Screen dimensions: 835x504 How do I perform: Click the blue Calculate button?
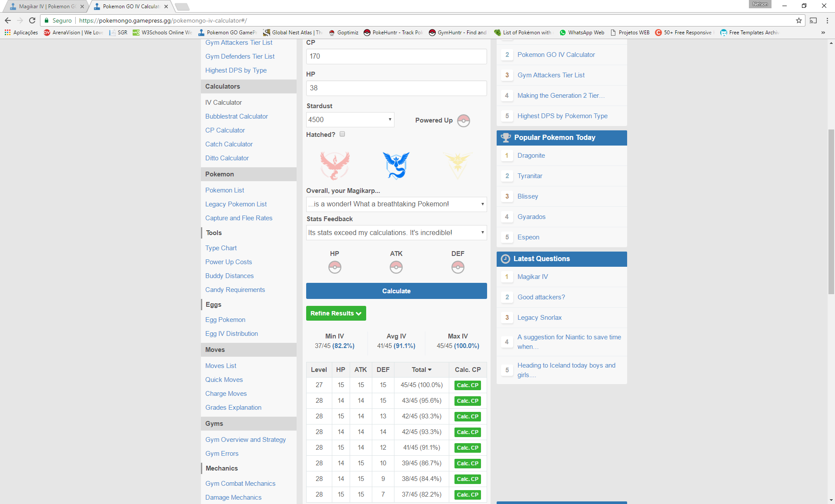396,291
